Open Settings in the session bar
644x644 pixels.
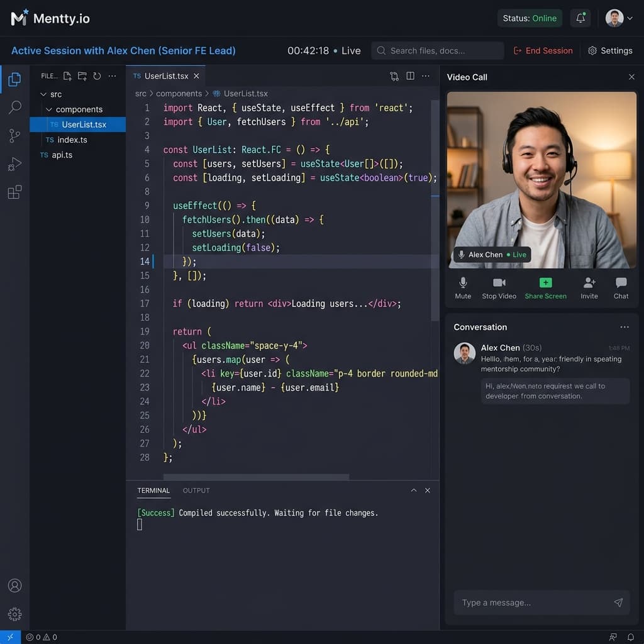(610, 50)
